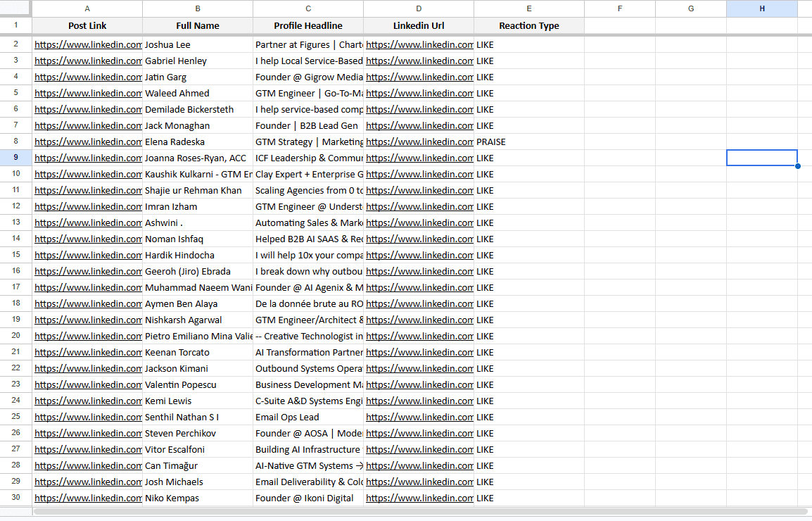812x521 pixels.
Task: Select the cell Kaushik Kulkarni - GTM
Action: click(198, 174)
